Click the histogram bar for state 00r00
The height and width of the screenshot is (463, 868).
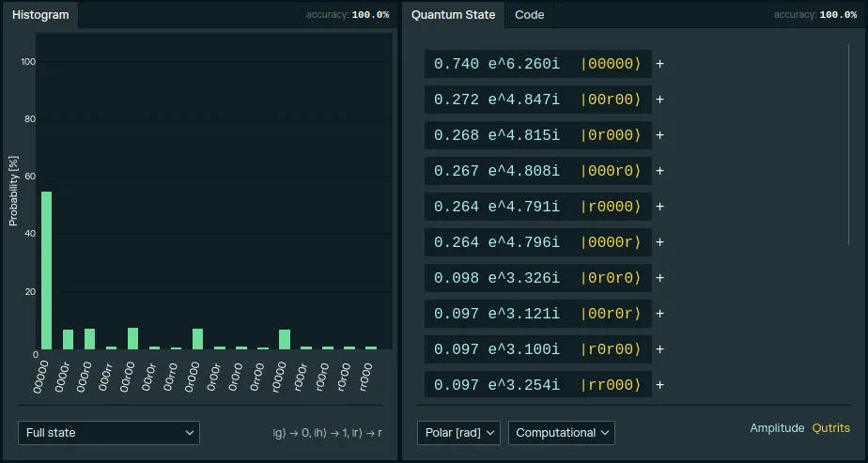[132, 338]
